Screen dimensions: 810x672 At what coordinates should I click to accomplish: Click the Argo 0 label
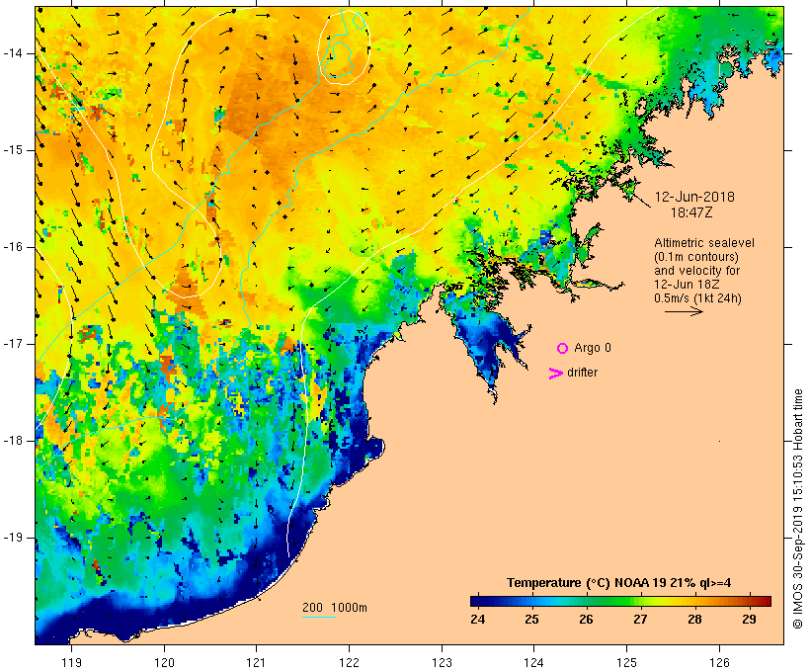click(x=593, y=348)
